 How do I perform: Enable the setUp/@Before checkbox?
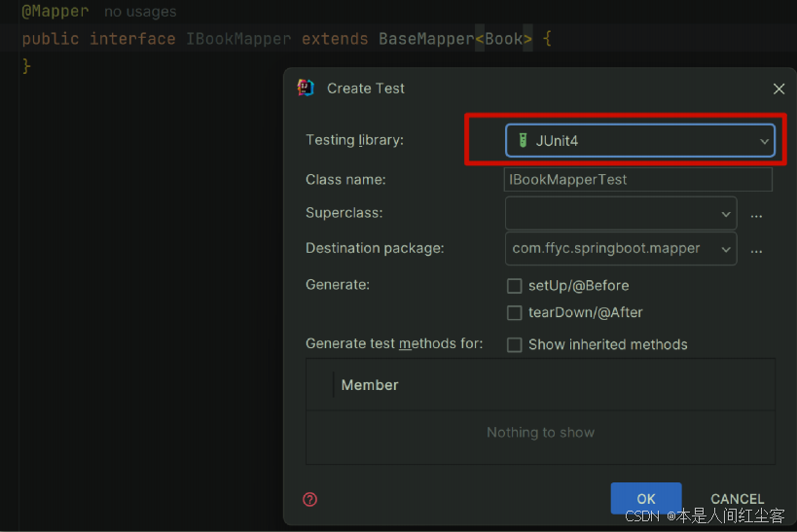click(515, 286)
